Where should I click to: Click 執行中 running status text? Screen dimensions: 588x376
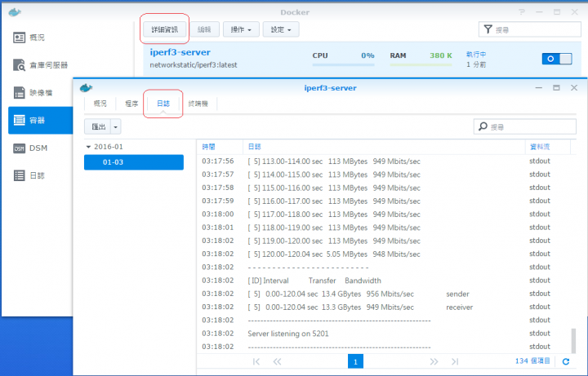click(476, 55)
